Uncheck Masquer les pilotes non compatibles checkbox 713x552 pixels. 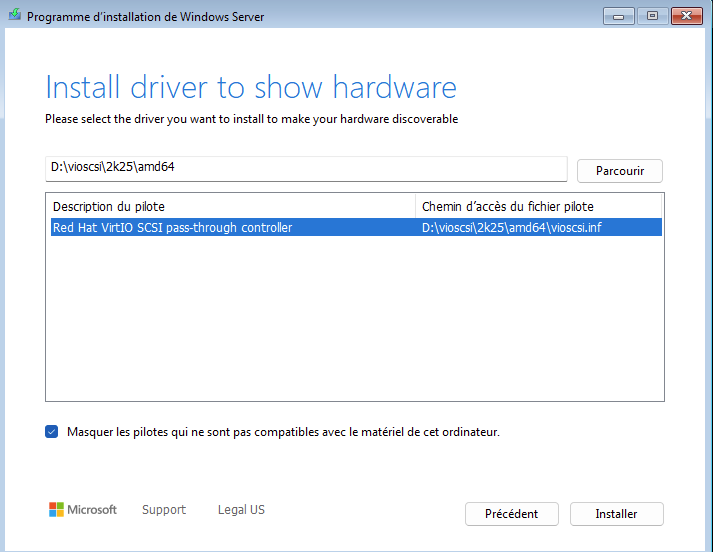coord(51,432)
